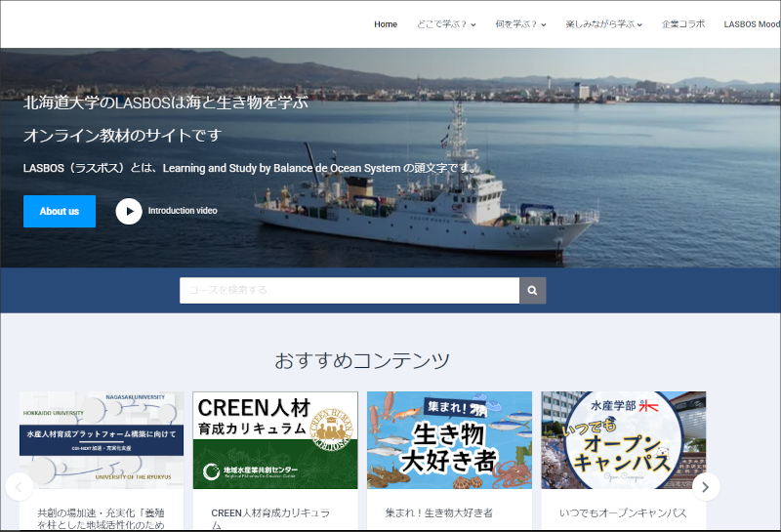Focus the コースを検索する search field
781x532 pixels.
click(349, 290)
